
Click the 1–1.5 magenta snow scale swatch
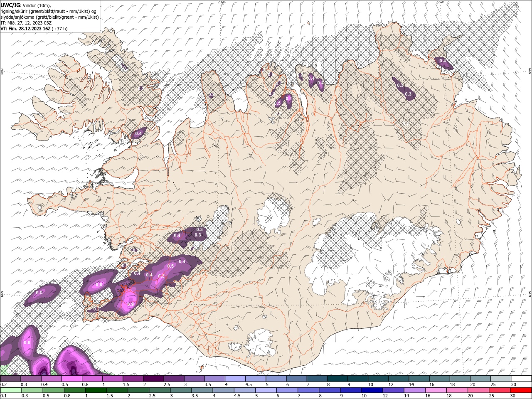tap(113, 379)
